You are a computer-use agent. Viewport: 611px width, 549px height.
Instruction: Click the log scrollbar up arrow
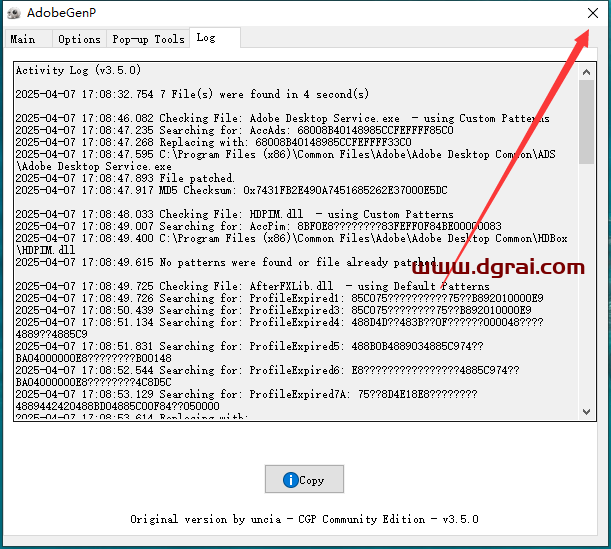click(586, 72)
